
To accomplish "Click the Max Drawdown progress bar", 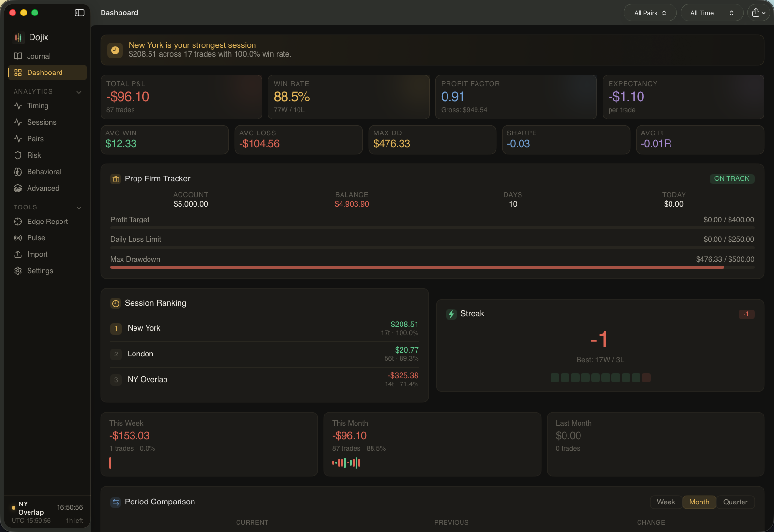I will [432, 267].
